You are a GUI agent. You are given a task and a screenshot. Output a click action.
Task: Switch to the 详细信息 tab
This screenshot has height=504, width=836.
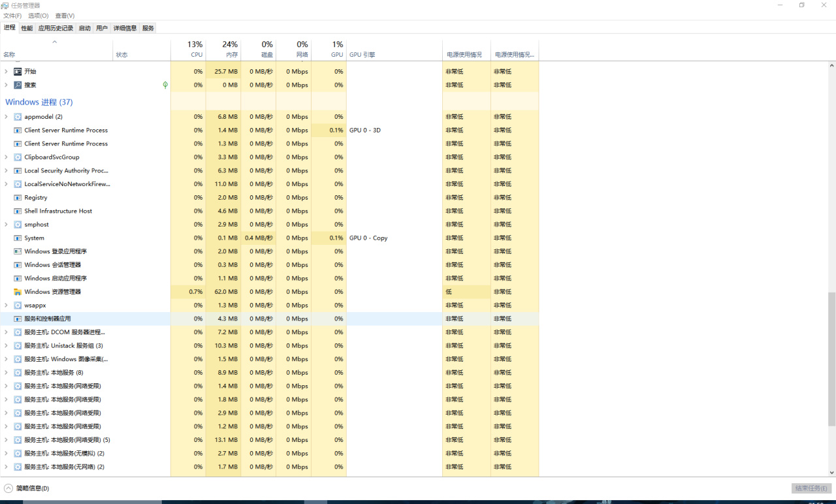125,28
